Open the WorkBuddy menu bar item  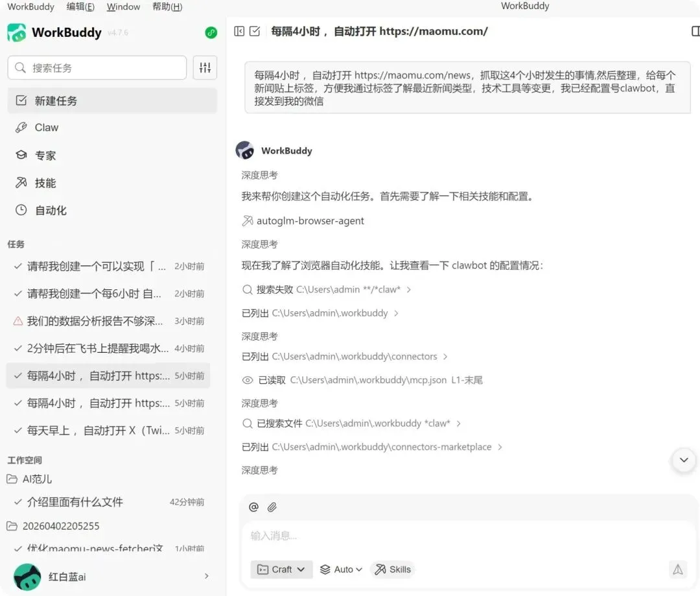[31, 6]
